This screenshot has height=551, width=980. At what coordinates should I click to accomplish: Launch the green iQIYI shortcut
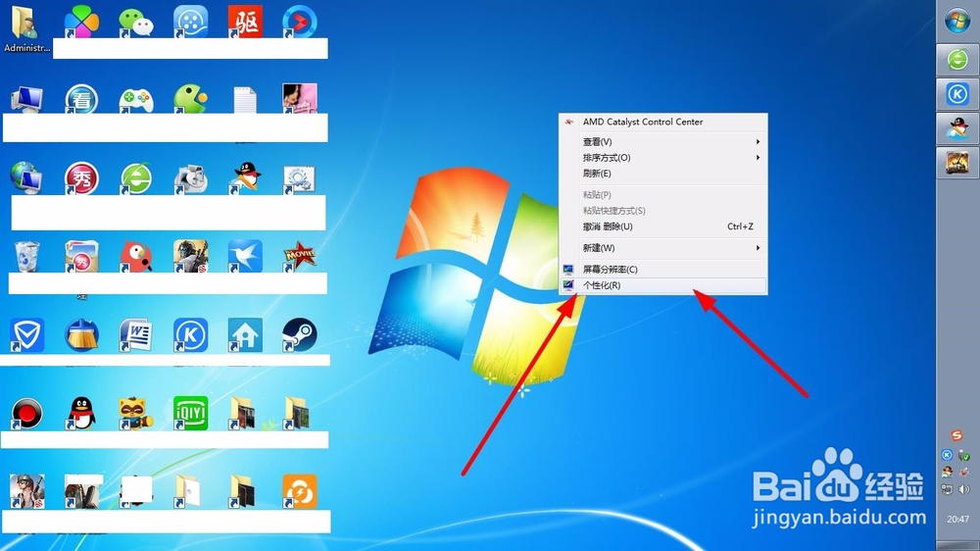(190, 413)
